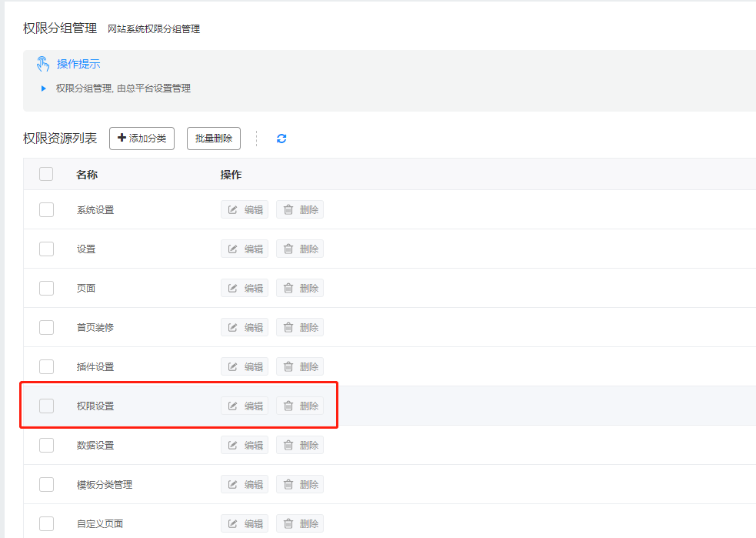The width and height of the screenshot is (756, 538).
Task: Tick the checkbox next to 自定义页面
Action: 46,523
